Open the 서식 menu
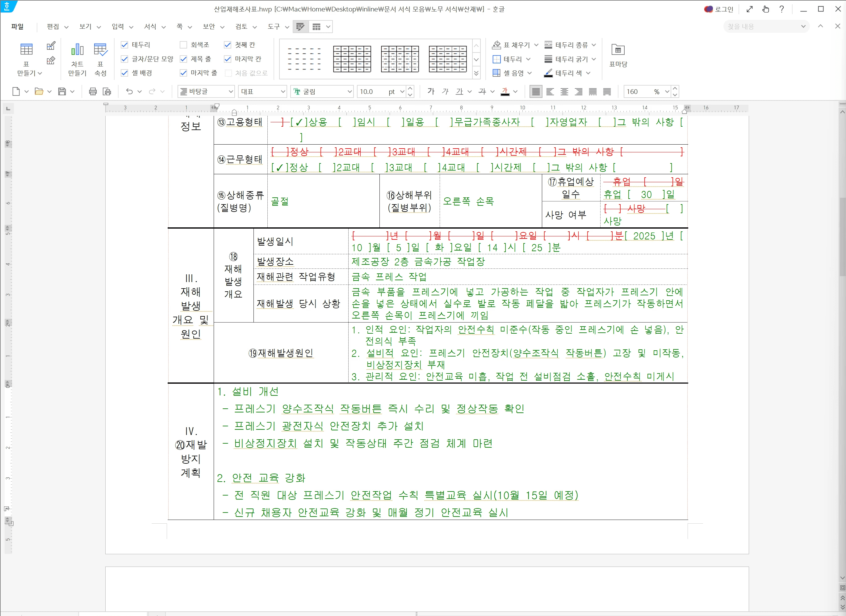Screen dimensions: 846x616 [151, 27]
